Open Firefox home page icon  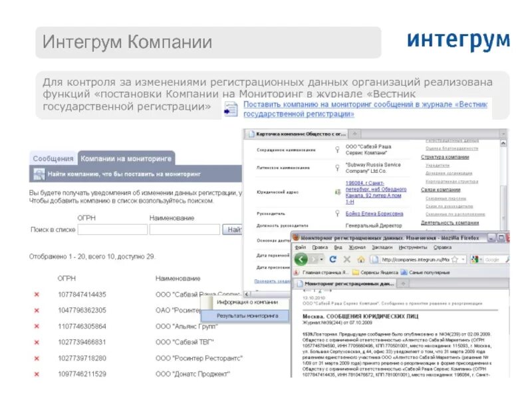pyautogui.click(x=361, y=260)
